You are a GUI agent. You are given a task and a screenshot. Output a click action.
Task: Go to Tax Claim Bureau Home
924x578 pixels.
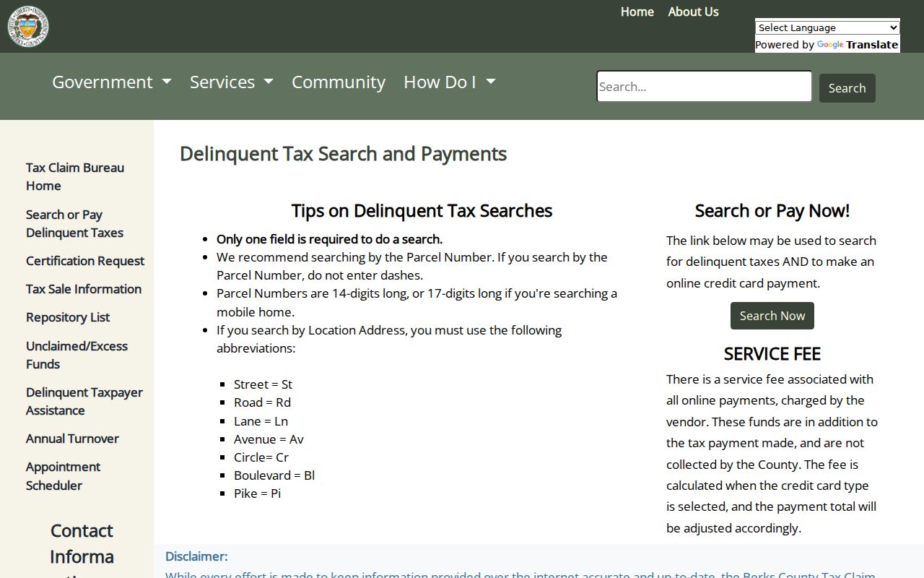(x=75, y=176)
